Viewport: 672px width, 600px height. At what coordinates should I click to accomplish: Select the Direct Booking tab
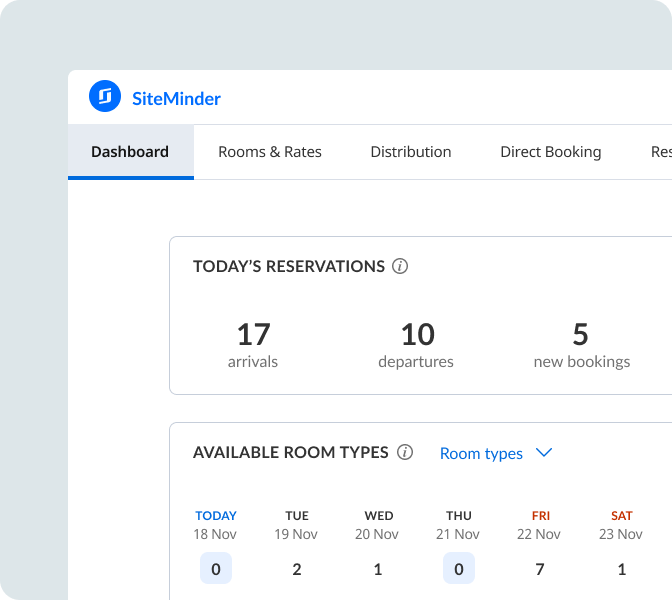point(550,152)
